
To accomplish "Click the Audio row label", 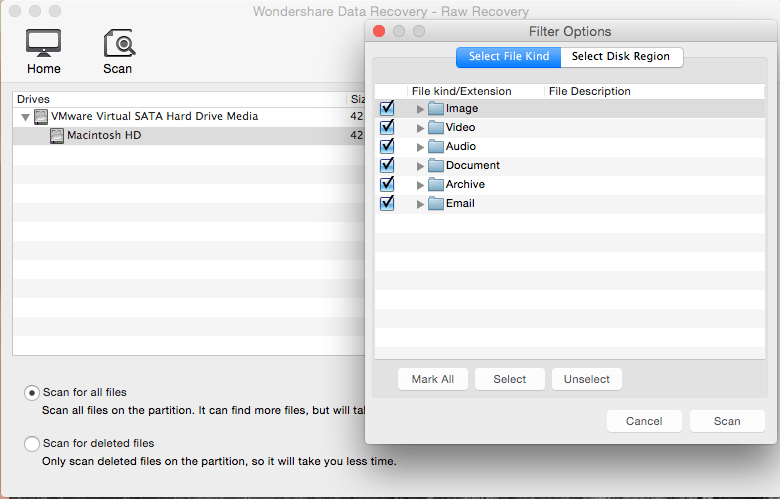I will coord(461,146).
